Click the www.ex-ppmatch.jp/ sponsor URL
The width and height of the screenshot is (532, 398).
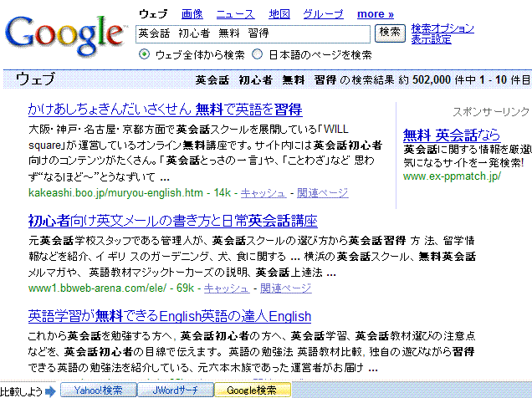tap(452, 176)
